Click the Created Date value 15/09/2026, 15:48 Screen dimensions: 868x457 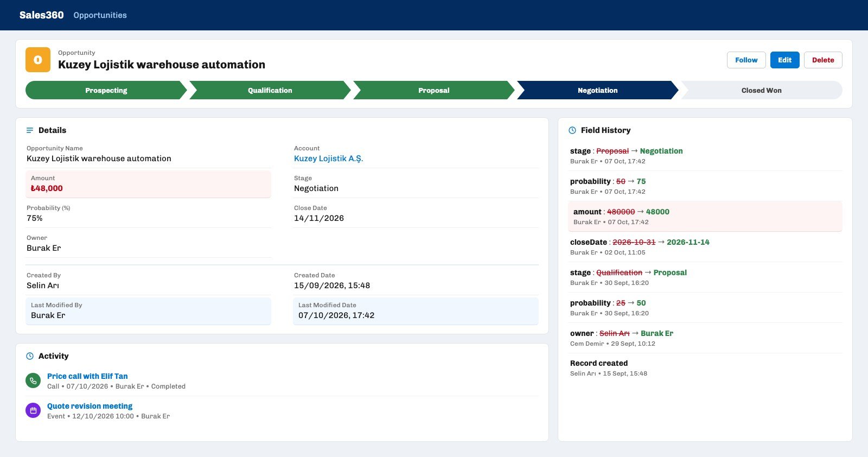pyautogui.click(x=332, y=285)
